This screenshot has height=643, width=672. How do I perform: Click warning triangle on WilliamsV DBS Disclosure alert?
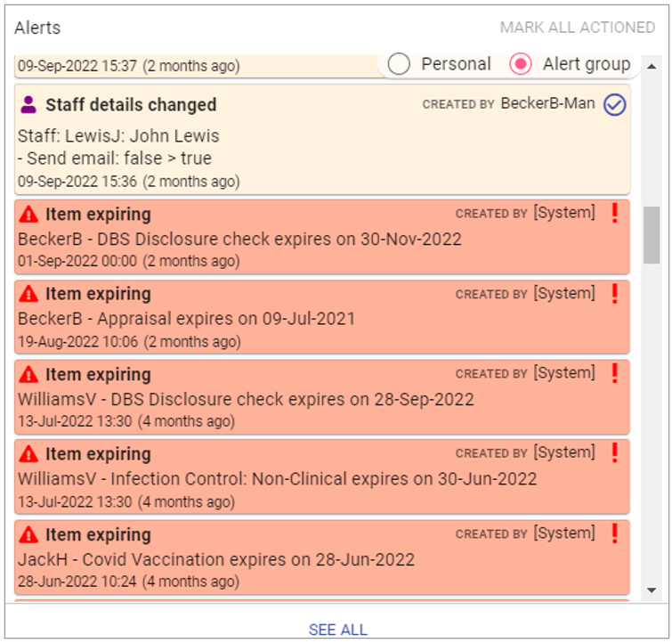pyautogui.click(x=28, y=374)
